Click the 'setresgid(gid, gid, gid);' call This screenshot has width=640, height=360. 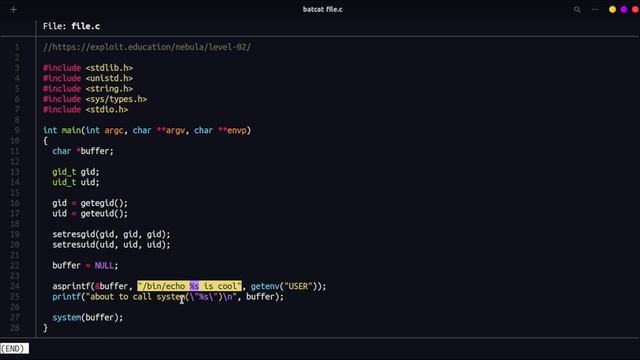click(x=111, y=234)
